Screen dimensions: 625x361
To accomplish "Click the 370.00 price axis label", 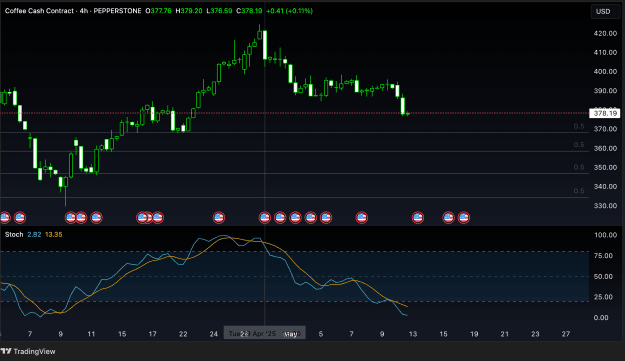I will (x=605, y=129).
